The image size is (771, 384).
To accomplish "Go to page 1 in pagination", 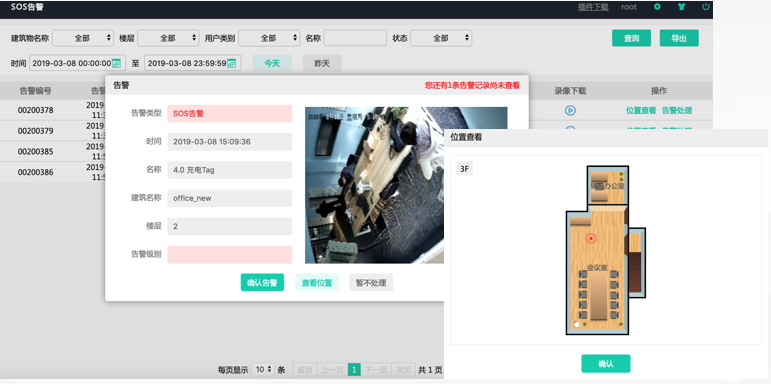I will (354, 370).
